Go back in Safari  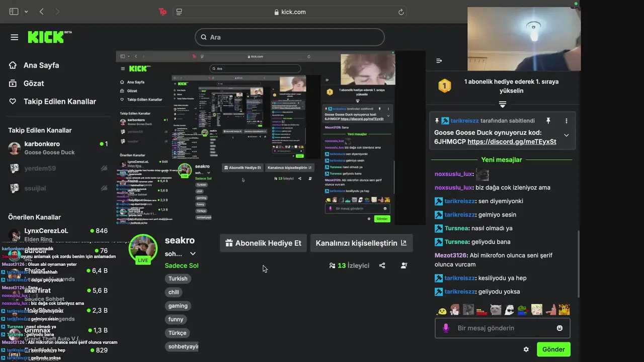tap(42, 12)
